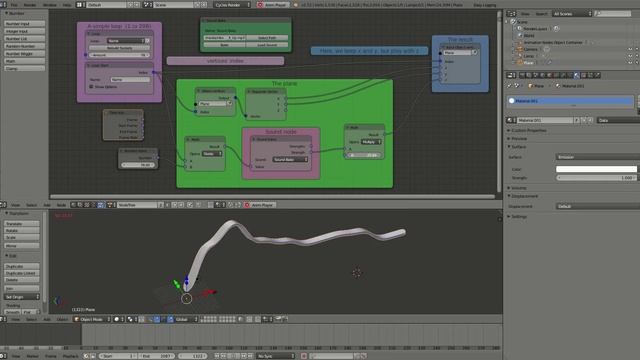Open the Displacement Default dropdown
The width and height of the screenshot is (640, 360).
[598, 206]
